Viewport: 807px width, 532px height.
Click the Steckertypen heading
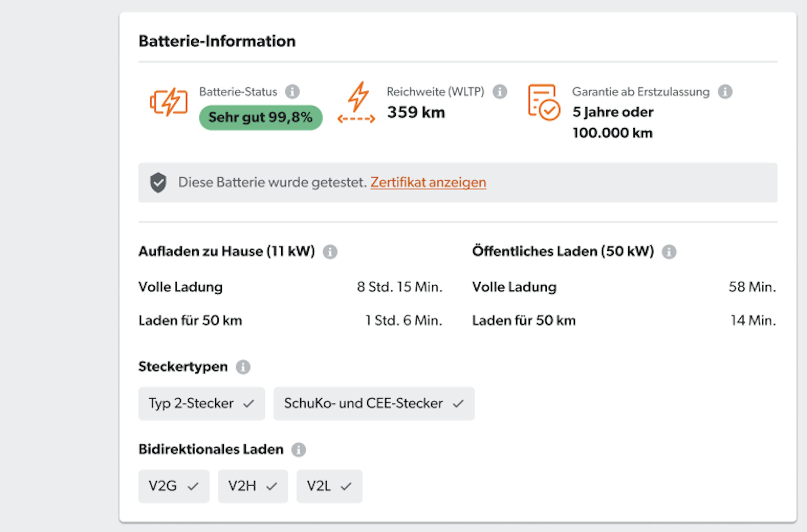point(183,367)
